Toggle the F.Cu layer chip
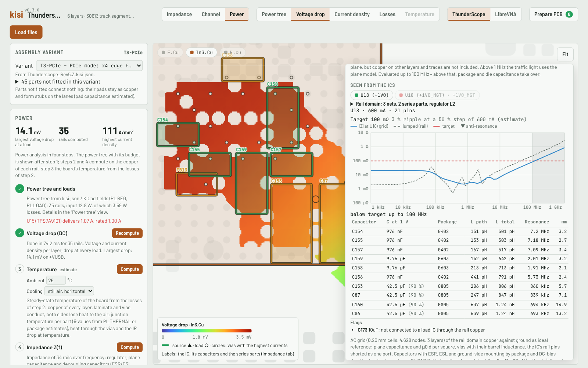This screenshot has height=368, width=588. [x=170, y=53]
